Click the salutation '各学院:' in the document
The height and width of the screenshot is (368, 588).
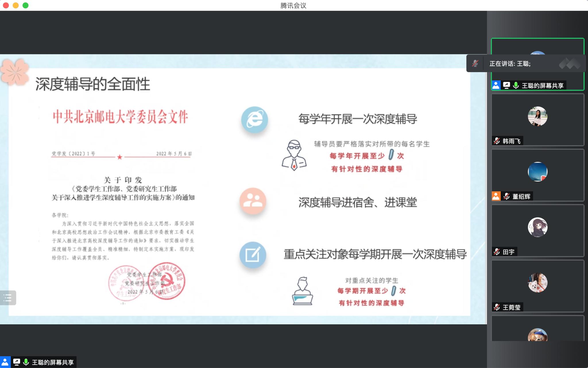[60, 215]
